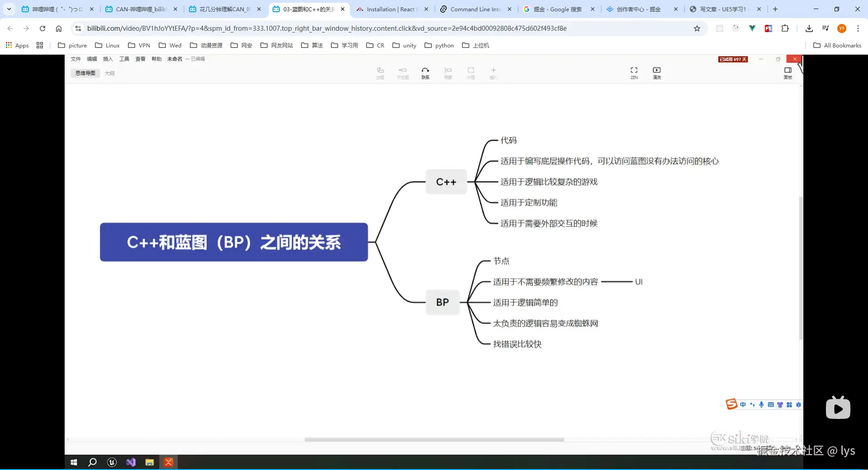Viewport: 868px width, 470px height.
Task: Enable the Sogou microphone voice input
Action: [x=761, y=404]
